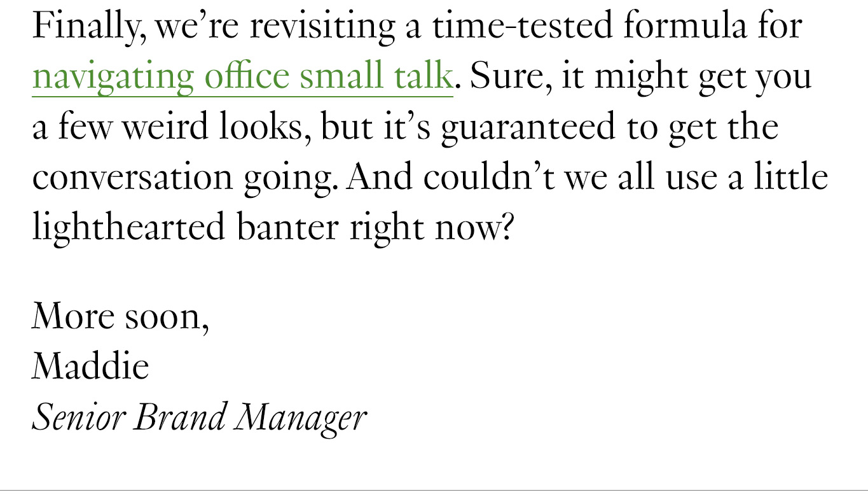This screenshot has height=497, width=868.
Task: Click the horizontal divider line below signature
Action: [x=434, y=491]
